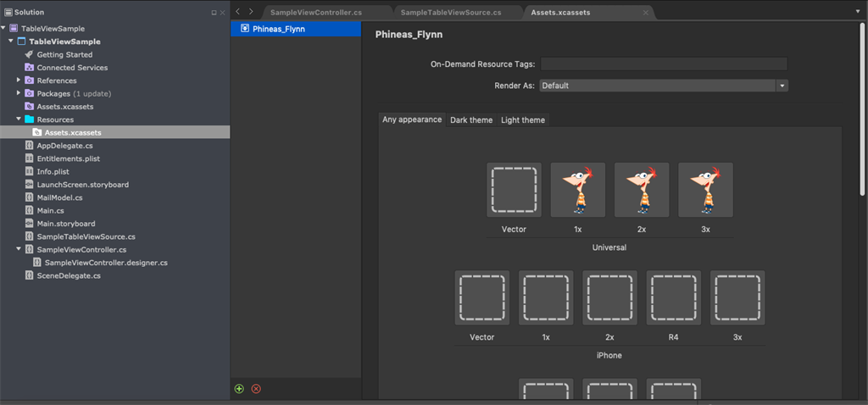Viewport: 868px width, 405px height.
Task: Close the Solution pad
Action: (x=223, y=12)
